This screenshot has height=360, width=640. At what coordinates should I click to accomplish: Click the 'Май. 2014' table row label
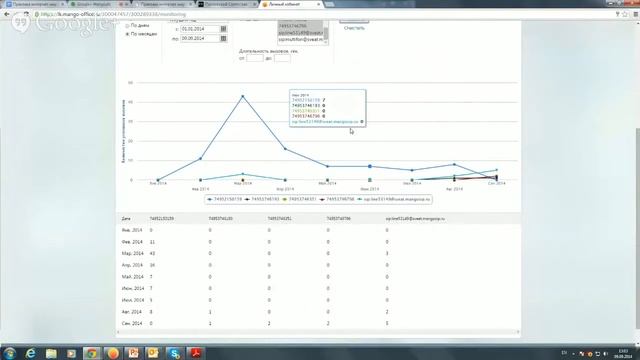(132, 277)
